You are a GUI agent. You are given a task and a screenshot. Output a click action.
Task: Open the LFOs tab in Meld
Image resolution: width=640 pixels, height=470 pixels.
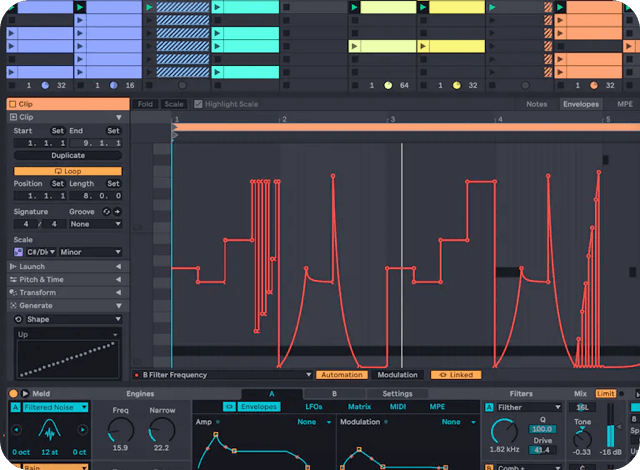tap(314, 407)
